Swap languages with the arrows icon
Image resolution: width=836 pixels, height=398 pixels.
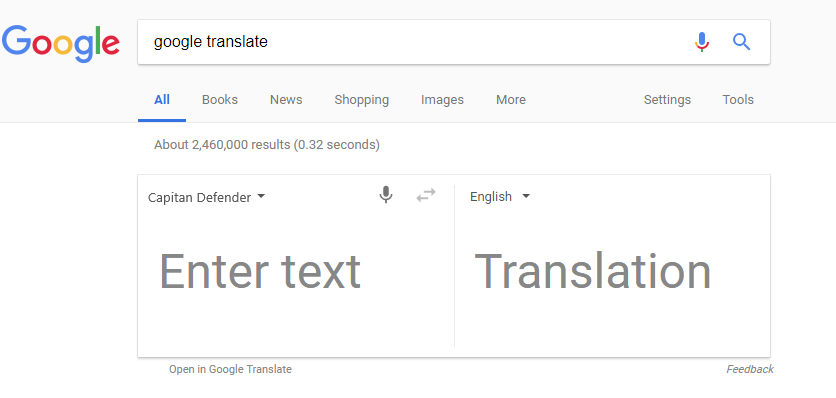pos(426,195)
